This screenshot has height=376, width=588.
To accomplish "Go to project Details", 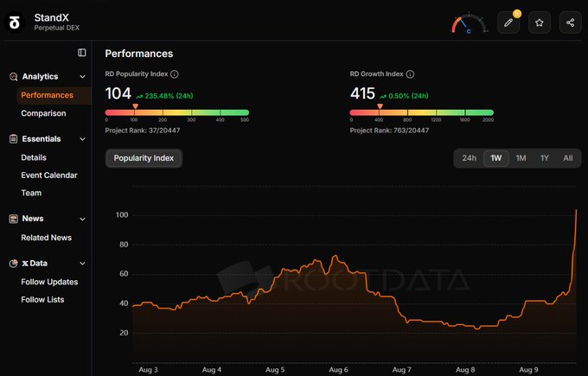I will 34,157.
